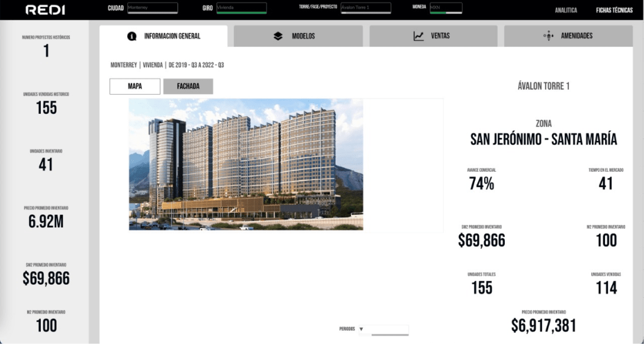Click the Unidades Totales value 155

click(482, 288)
